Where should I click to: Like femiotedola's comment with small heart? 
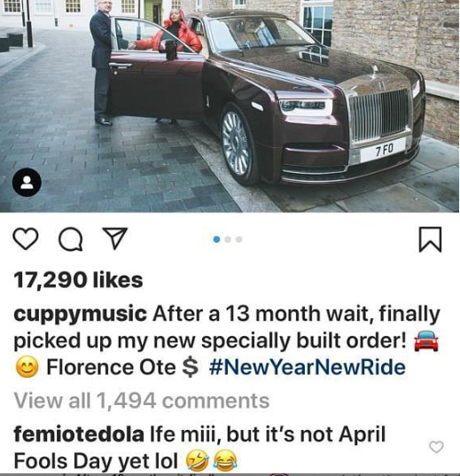(x=436, y=447)
